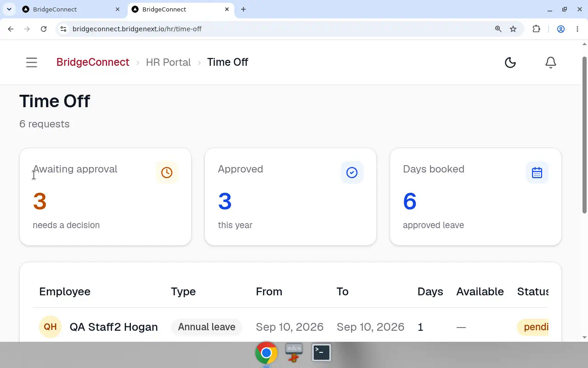The image size is (588, 368).
Task: Reload the page with refresh icon
Action: pos(44,29)
